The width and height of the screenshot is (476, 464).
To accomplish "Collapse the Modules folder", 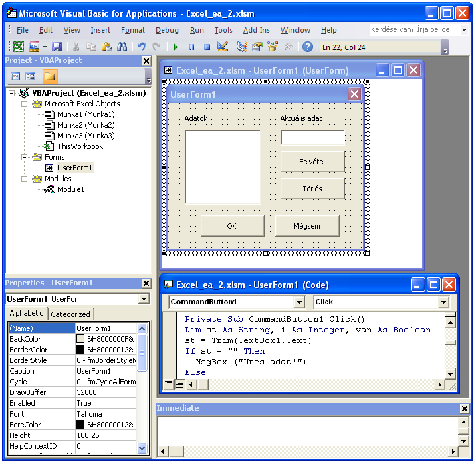I will point(24,179).
